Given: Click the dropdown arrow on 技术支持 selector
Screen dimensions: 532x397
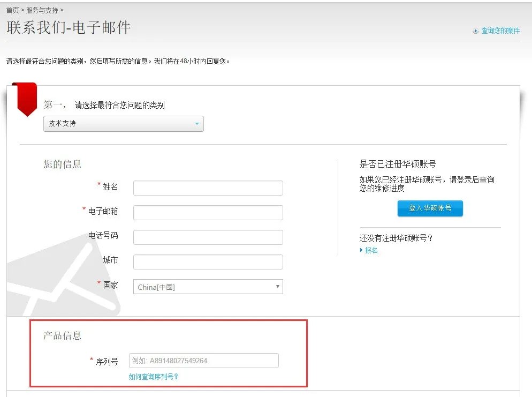Looking at the screenshot, I should tap(198, 123).
